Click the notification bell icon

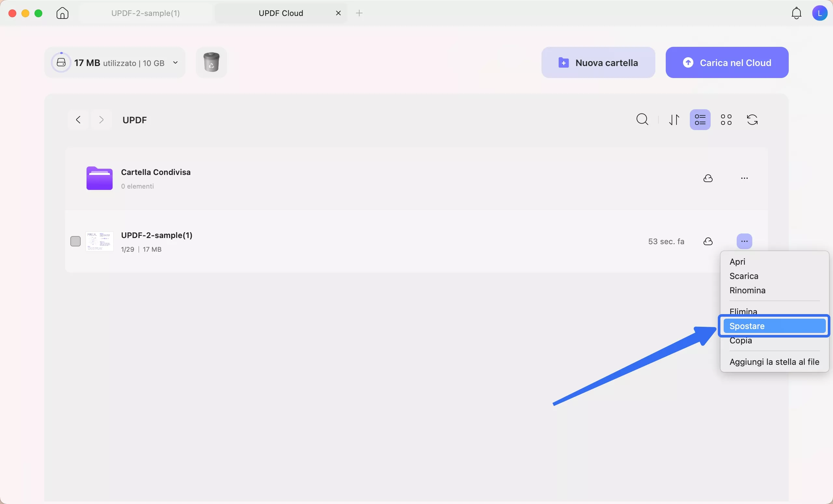(796, 13)
